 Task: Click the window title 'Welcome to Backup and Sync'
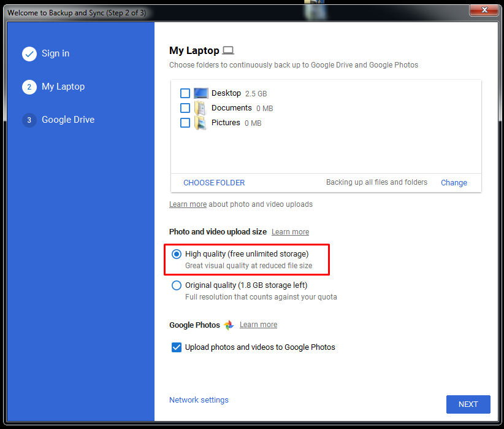click(x=77, y=13)
